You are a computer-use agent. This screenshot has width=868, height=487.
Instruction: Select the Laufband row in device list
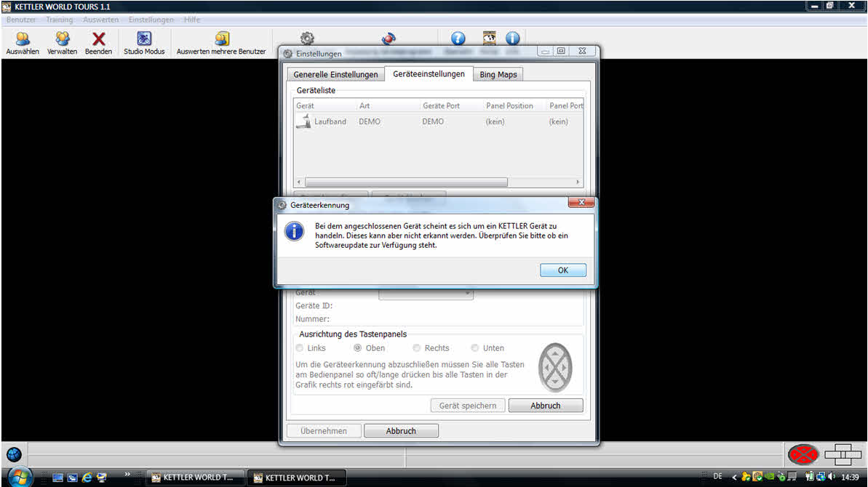pyautogui.click(x=439, y=121)
